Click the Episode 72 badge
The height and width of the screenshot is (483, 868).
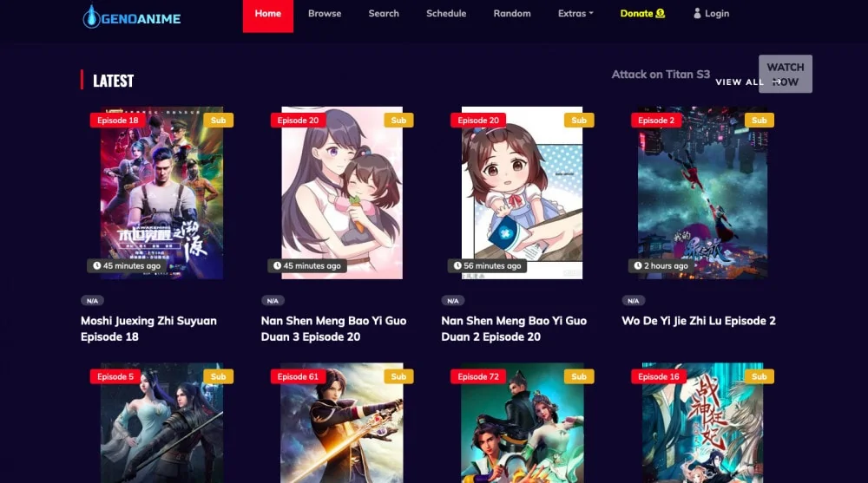point(478,376)
